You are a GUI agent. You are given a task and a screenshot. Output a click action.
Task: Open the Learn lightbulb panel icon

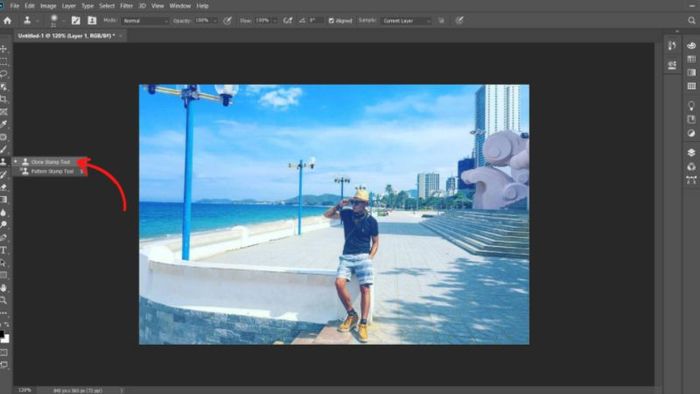[691, 106]
